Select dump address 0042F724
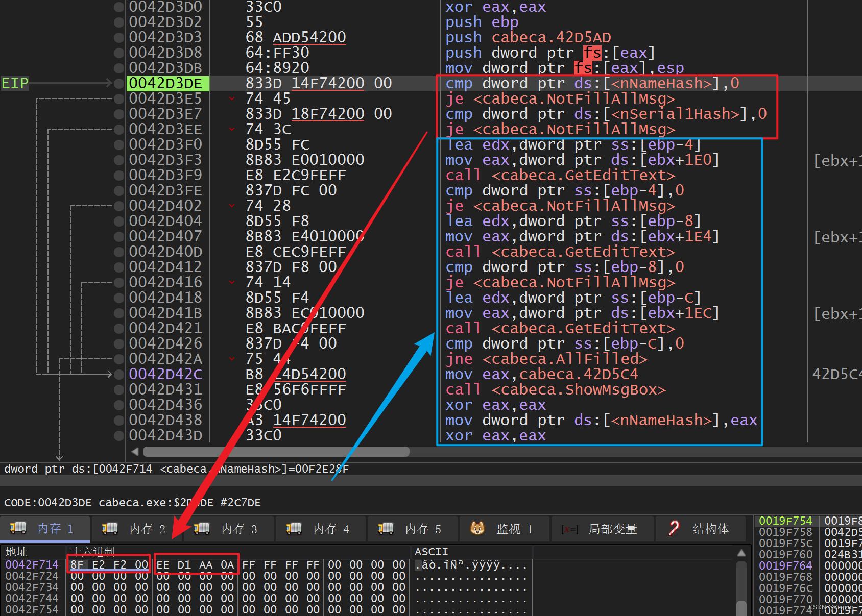 32,576
